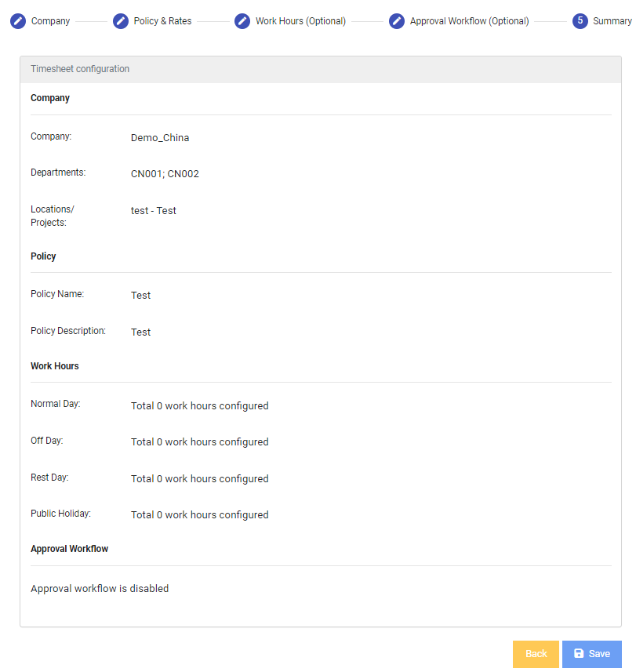The image size is (636, 672).
Task: Click the Public Holiday work hours text
Action: [x=200, y=514]
